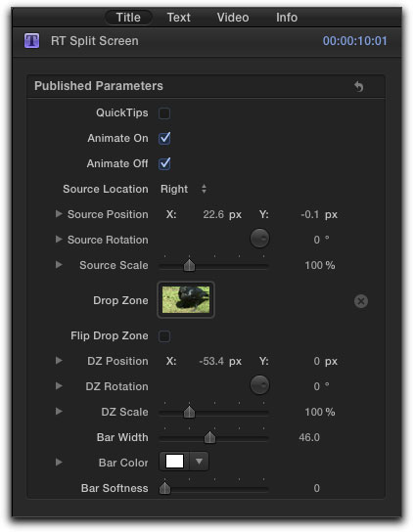Open Bar Color dropdown arrow
This screenshot has height=532, width=413.
point(199,461)
